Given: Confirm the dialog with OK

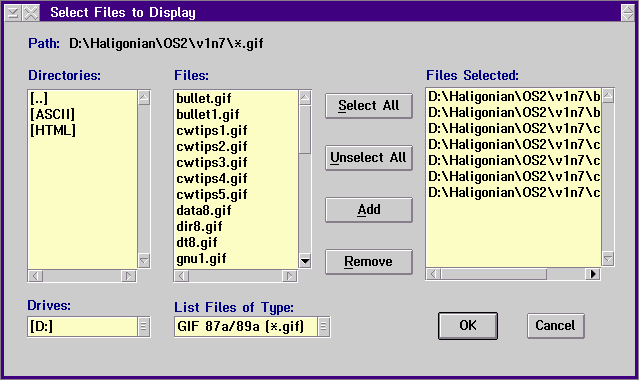Looking at the screenshot, I should pos(468,326).
